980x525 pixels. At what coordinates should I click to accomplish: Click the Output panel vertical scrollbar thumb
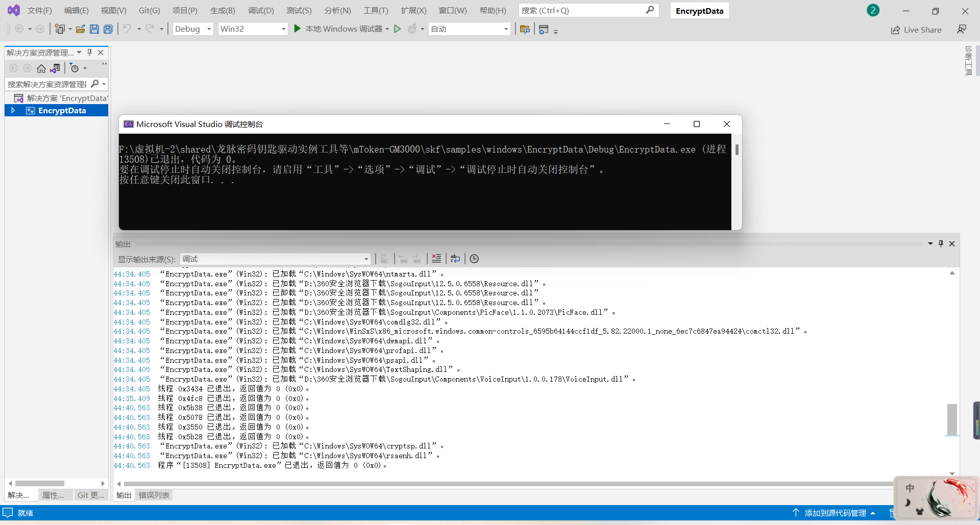pos(952,420)
